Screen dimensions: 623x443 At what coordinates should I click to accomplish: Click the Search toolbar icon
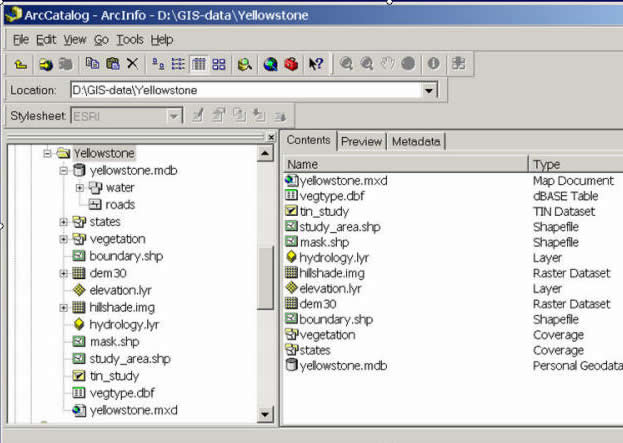coord(245,64)
